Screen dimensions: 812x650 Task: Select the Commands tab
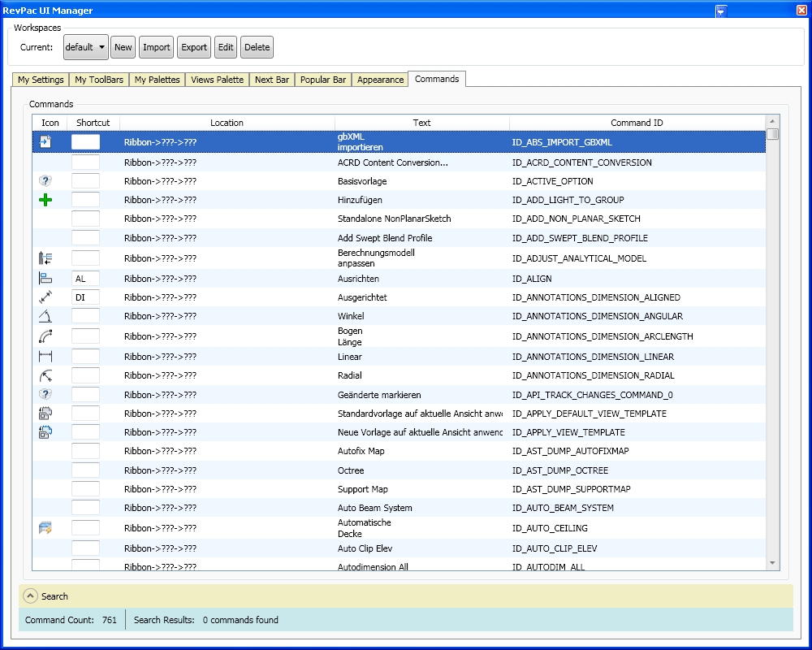click(x=437, y=79)
